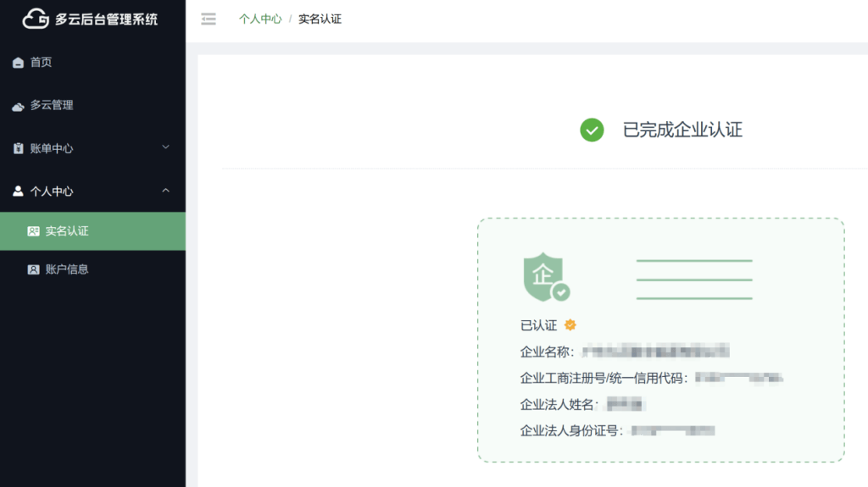Click the person icon beside 个人中心

[18, 191]
